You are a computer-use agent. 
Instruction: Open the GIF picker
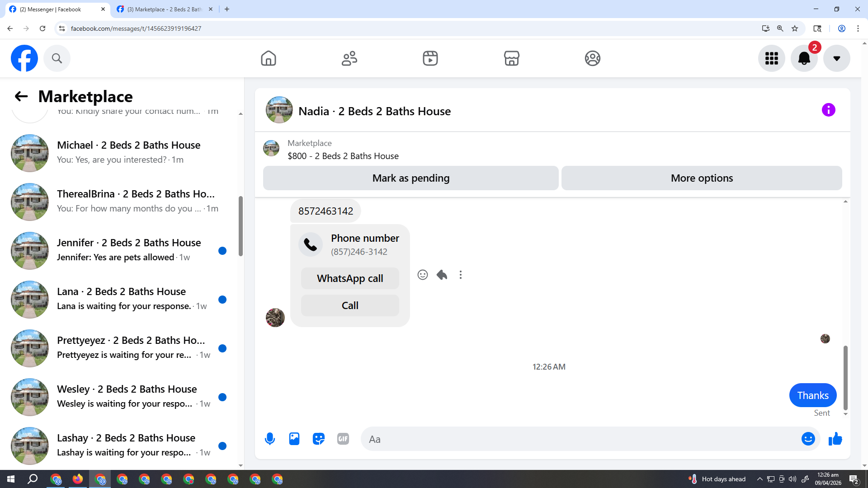[x=343, y=439]
